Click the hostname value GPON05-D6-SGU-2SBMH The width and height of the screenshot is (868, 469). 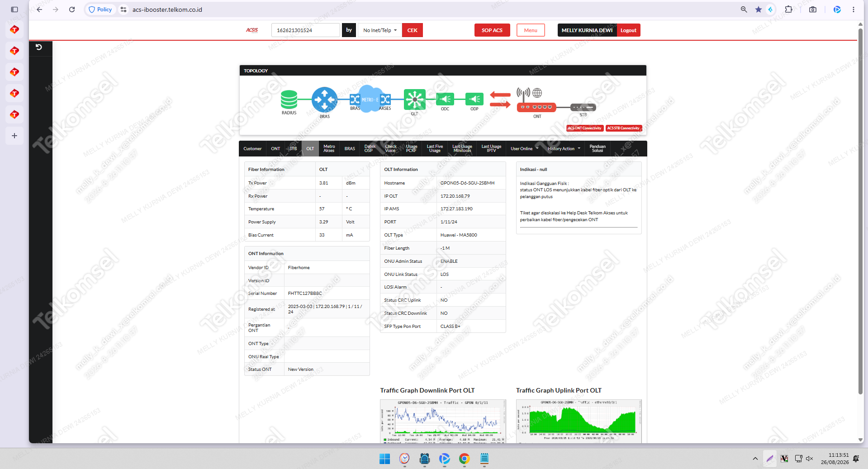pyautogui.click(x=467, y=183)
